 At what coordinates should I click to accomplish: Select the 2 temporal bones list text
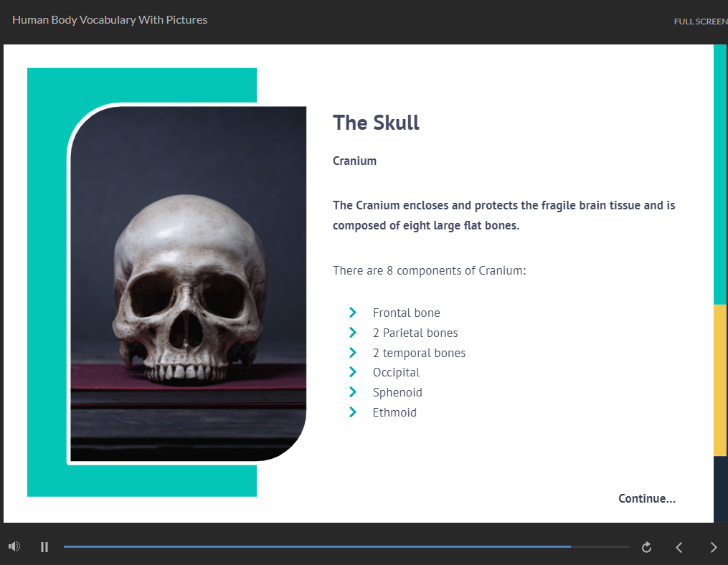(x=419, y=353)
